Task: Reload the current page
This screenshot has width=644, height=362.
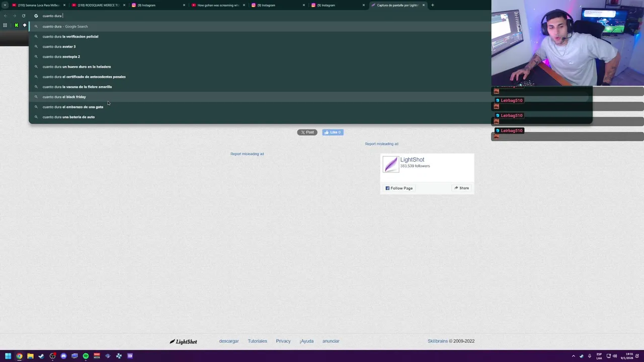Action: [x=23, y=16]
